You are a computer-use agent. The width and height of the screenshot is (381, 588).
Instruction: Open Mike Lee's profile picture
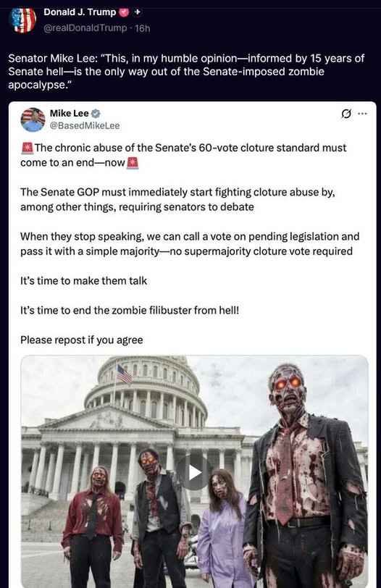tap(33, 119)
